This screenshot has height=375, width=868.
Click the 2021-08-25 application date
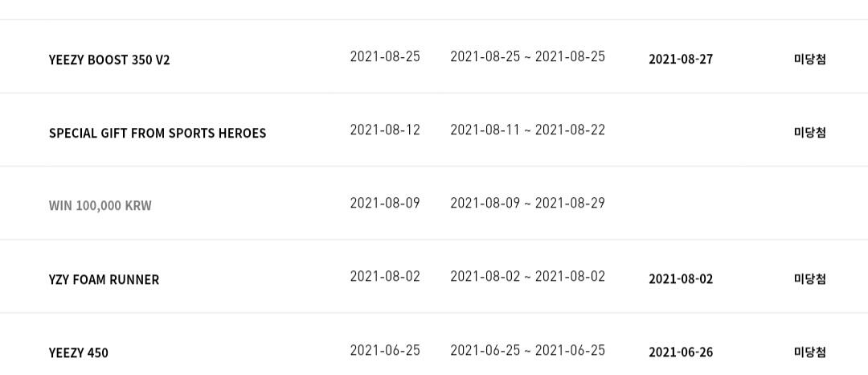[385, 56]
